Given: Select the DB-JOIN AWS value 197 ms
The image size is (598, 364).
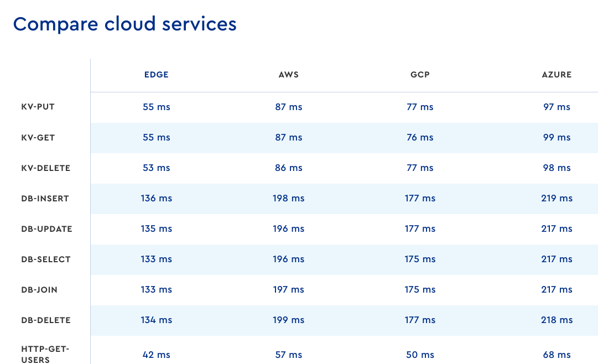Looking at the screenshot, I should tap(289, 290).
